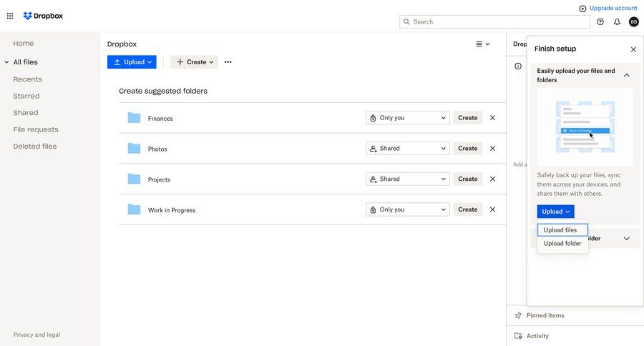644x346 pixels.
Task: Click the info icon in details pane
Action: tap(518, 66)
